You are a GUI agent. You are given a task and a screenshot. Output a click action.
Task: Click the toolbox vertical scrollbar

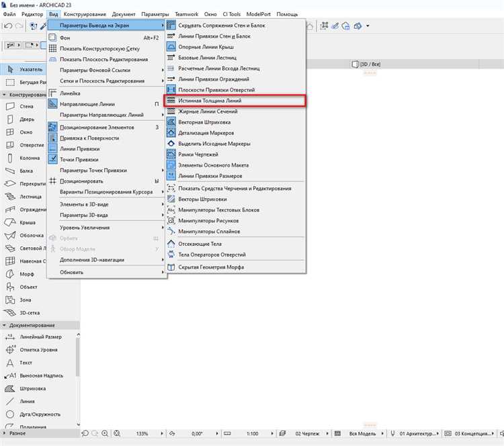click(x=78, y=357)
